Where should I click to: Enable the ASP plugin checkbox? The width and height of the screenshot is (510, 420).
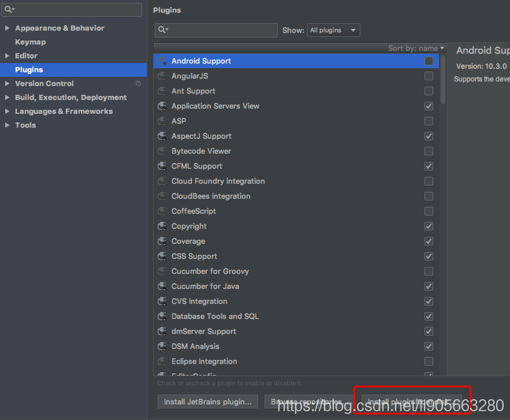429,121
